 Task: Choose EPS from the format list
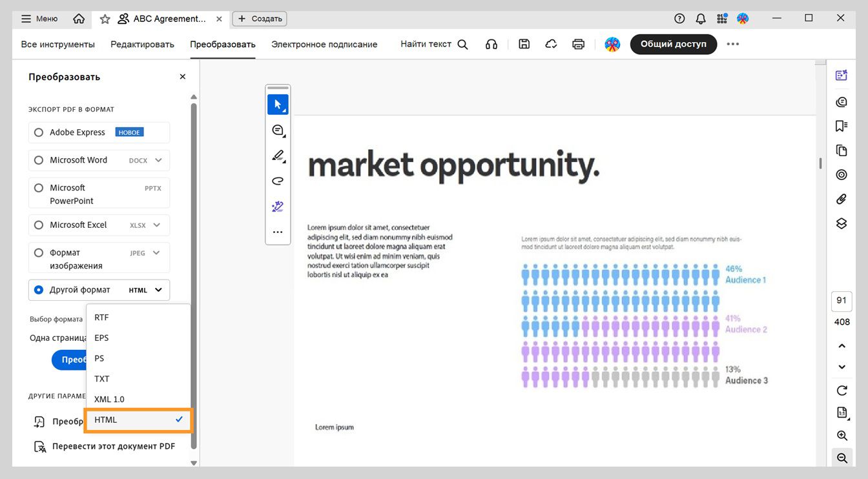[138, 338]
